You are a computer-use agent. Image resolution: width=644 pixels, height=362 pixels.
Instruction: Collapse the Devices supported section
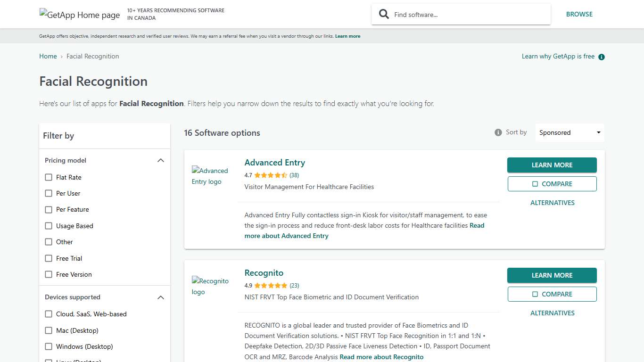(x=161, y=297)
